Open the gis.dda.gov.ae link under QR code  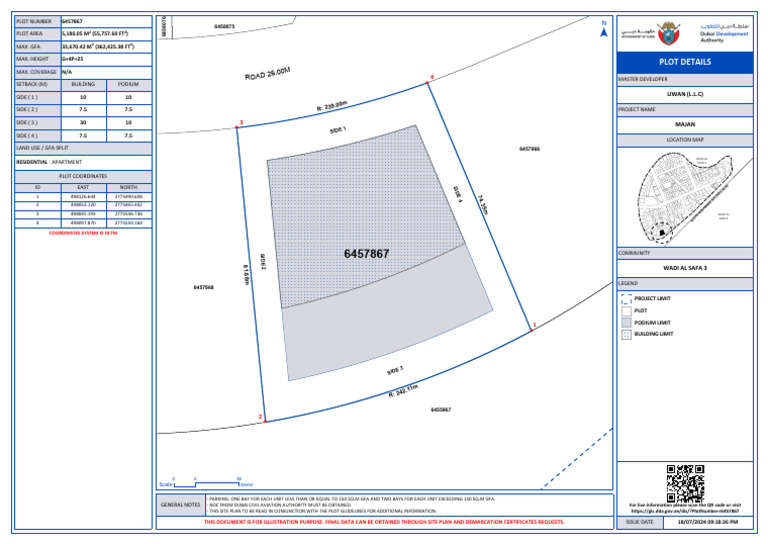[x=685, y=511]
